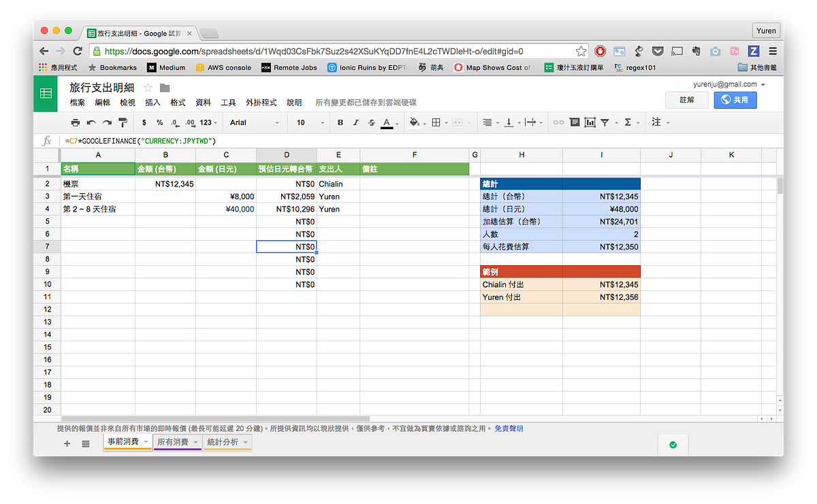Open the 免責聲明 disclaimer link
Image resolution: width=817 pixels, height=504 pixels.
(x=509, y=429)
